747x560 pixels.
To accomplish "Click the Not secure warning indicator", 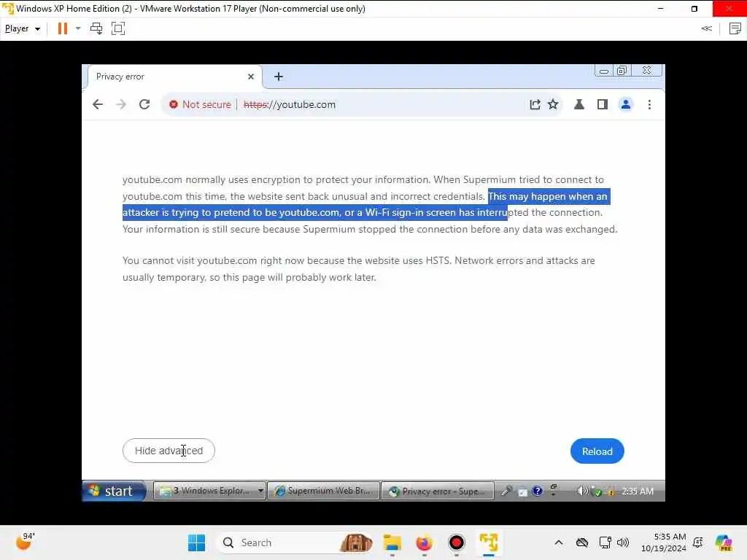I will tap(200, 104).
